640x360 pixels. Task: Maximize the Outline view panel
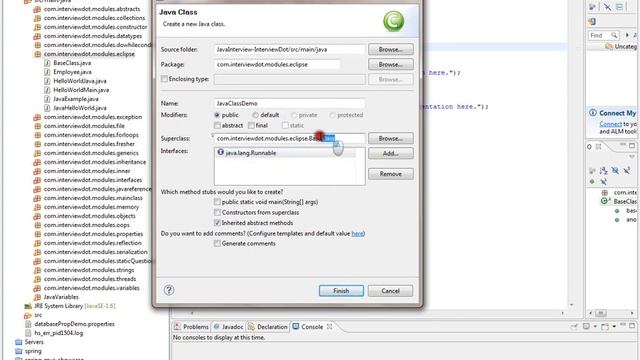pos(632,146)
